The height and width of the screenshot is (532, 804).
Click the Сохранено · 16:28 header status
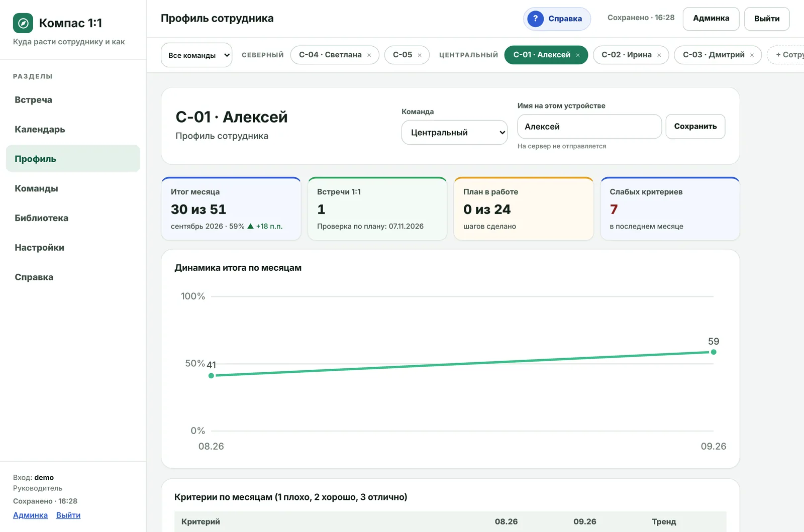click(x=641, y=18)
